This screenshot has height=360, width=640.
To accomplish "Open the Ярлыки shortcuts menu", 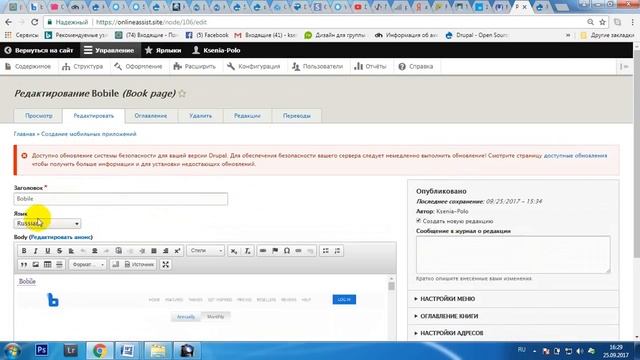I will pyautogui.click(x=163, y=50).
